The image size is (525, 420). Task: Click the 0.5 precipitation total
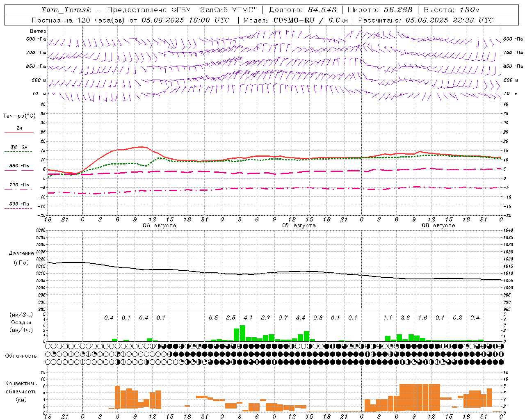point(213,317)
